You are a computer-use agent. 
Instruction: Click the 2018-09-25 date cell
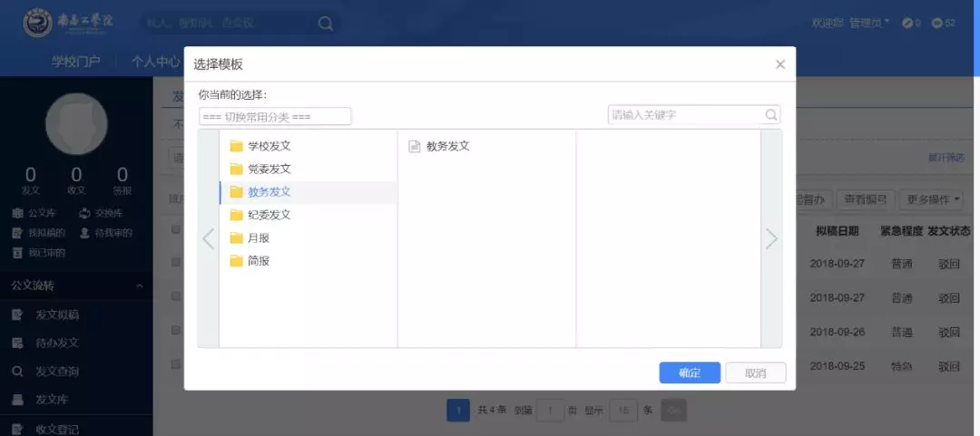837,366
